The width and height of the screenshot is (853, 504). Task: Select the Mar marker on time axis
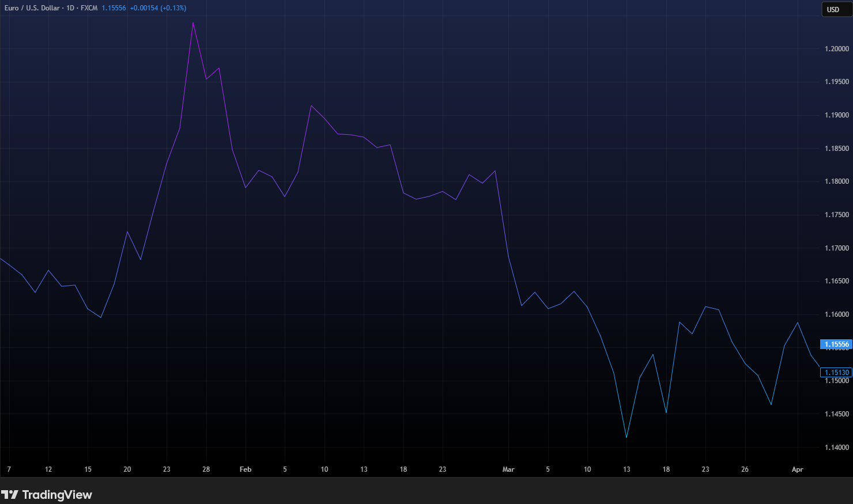[508, 469]
